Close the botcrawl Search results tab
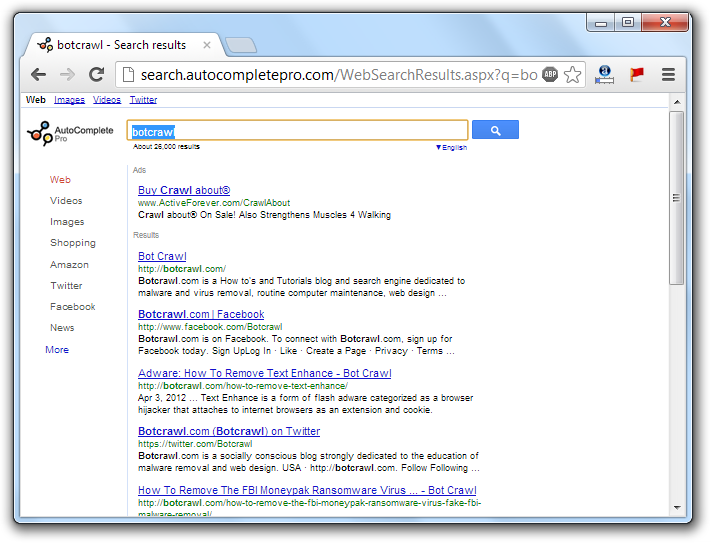The width and height of the screenshot is (711, 543). tap(207, 45)
